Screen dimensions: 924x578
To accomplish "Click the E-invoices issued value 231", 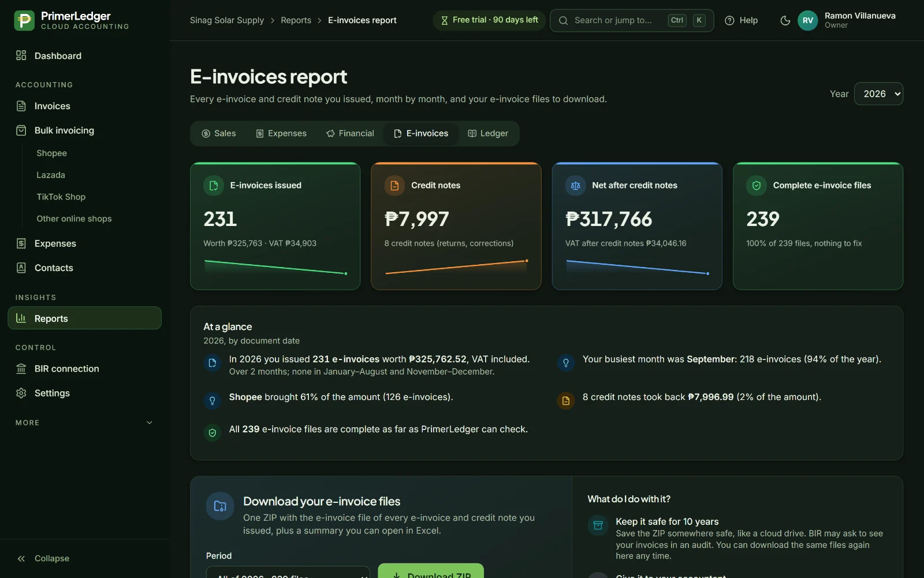I will click(x=220, y=219).
